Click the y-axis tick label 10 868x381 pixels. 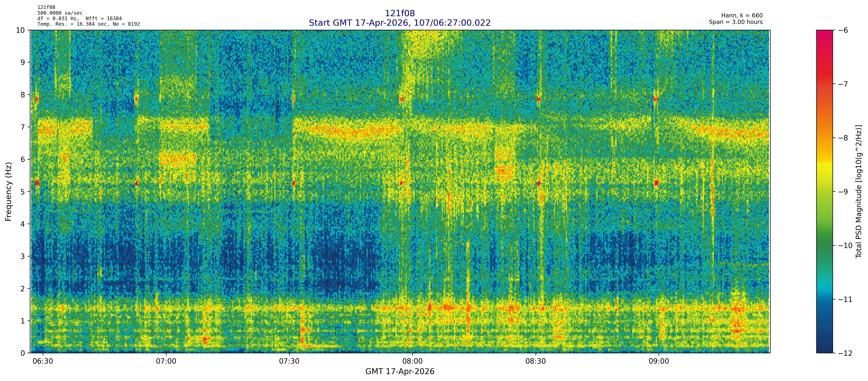click(x=20, y=30)
